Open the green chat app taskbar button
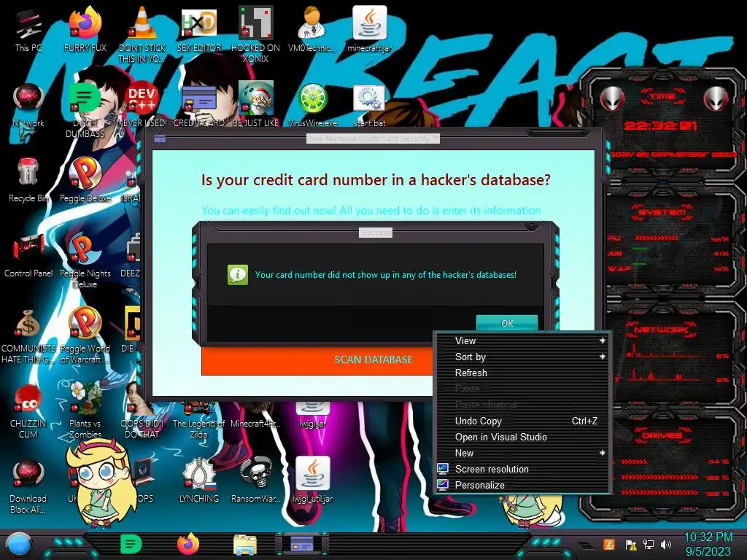Screen dimensions: 747x560 click(131, 544)
